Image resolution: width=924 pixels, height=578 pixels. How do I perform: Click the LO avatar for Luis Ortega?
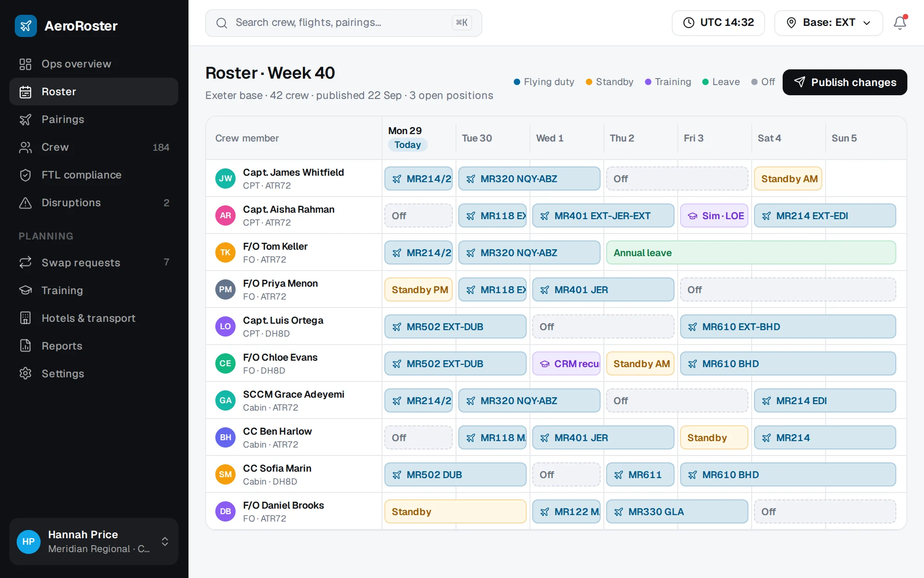(225, 326)
